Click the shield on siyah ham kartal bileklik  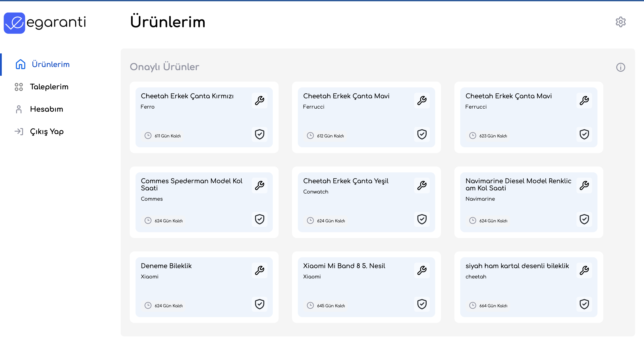tap(584, 304)
